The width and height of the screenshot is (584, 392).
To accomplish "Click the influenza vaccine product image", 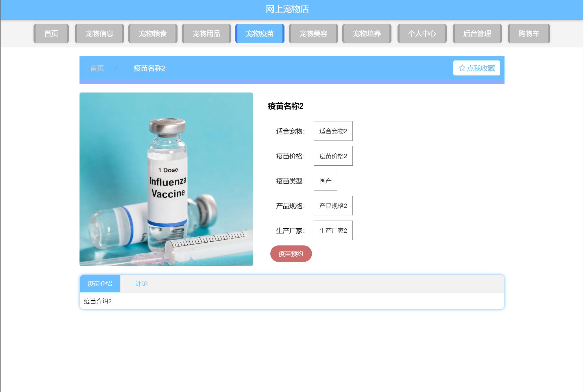I will point(166,179).
